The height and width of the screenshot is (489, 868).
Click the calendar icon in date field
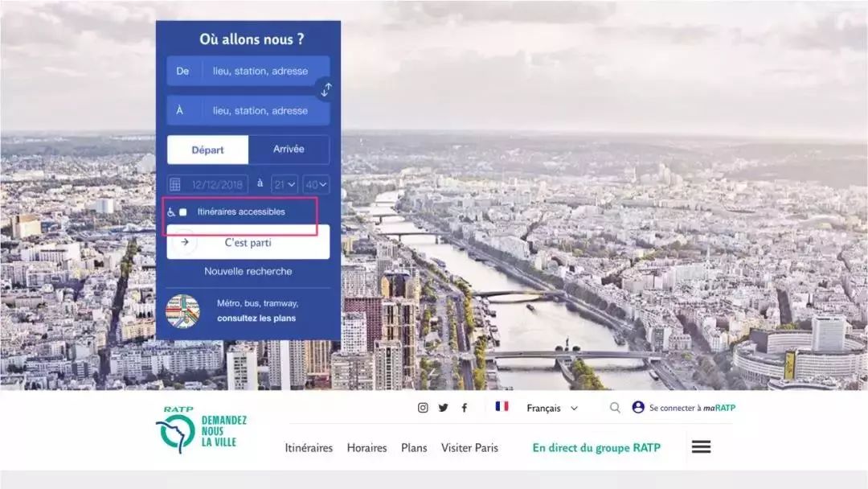coord(175,185)
